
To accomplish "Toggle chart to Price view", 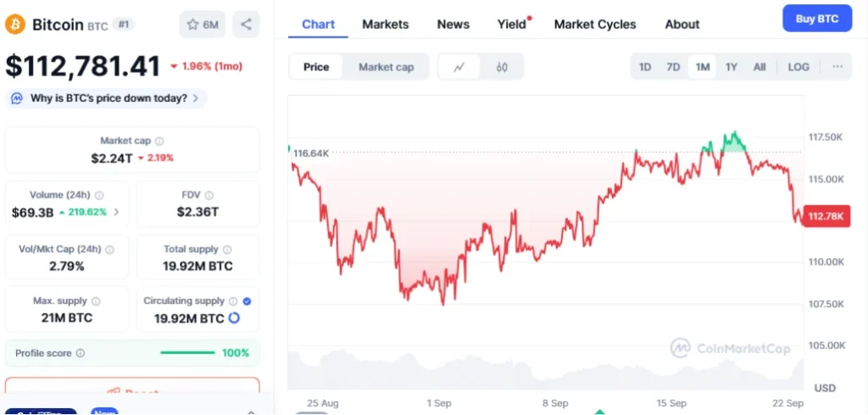I will (316, 67).
